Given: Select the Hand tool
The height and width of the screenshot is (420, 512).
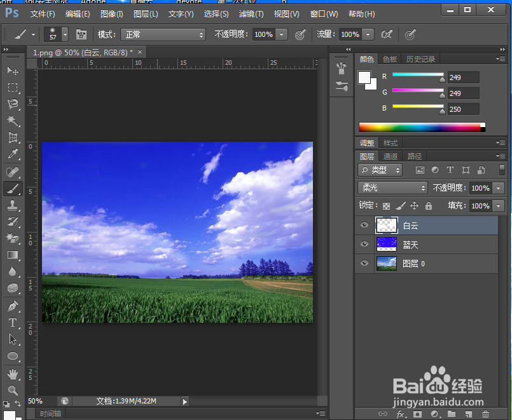Looking at the screenshot, I should tap(13, 374).
